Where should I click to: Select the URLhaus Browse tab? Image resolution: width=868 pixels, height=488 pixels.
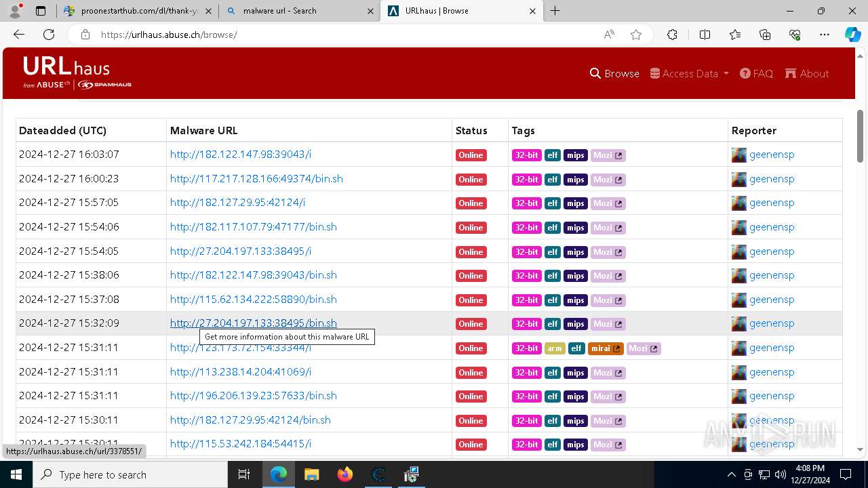(462, 11)
